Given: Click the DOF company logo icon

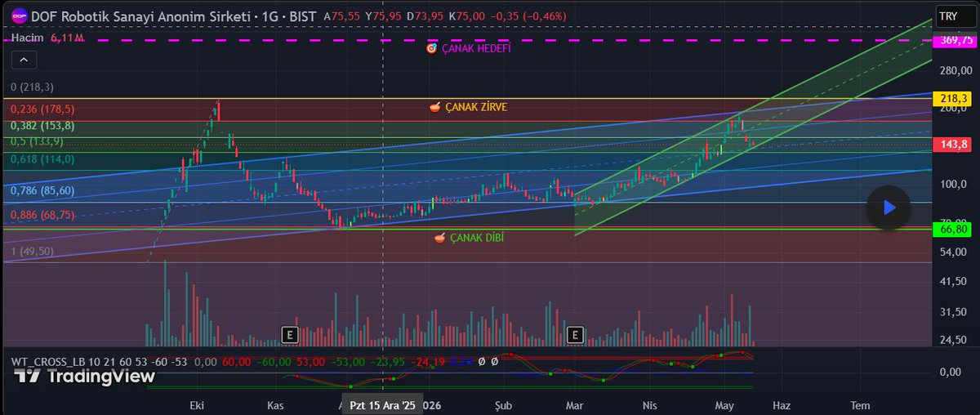Looking at the screenshot, I should coord(19,16).
